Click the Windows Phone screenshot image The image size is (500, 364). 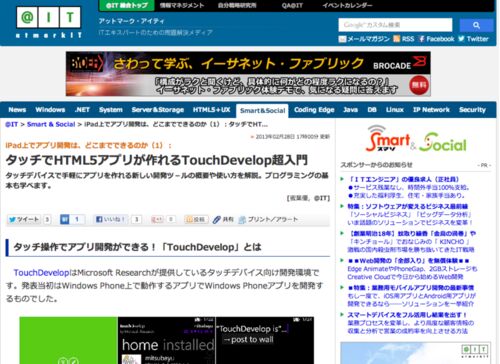click(x=167, y=340)
